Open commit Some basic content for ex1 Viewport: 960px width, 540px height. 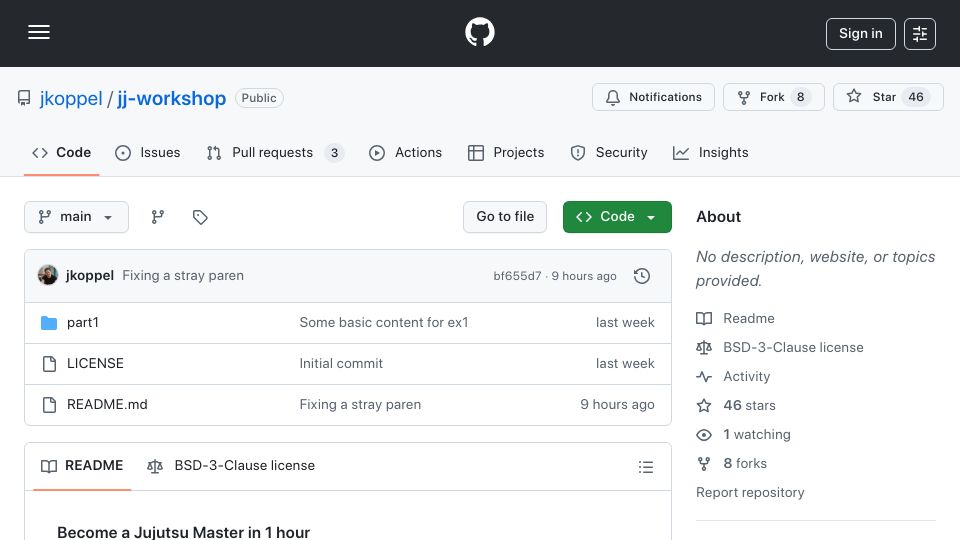point(384,323)
